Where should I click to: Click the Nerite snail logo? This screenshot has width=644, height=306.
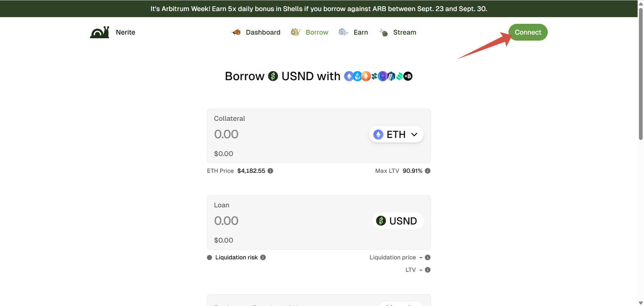tap(99, 32)
